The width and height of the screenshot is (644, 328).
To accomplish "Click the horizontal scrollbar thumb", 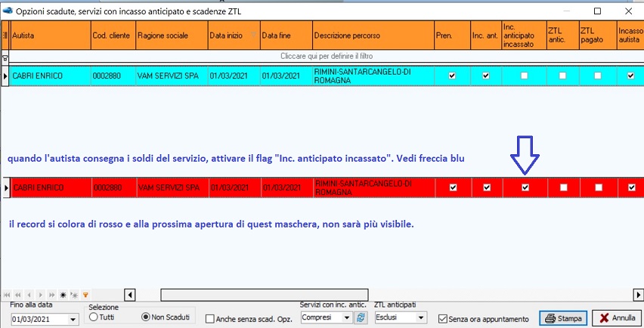I will pos(264,295).
